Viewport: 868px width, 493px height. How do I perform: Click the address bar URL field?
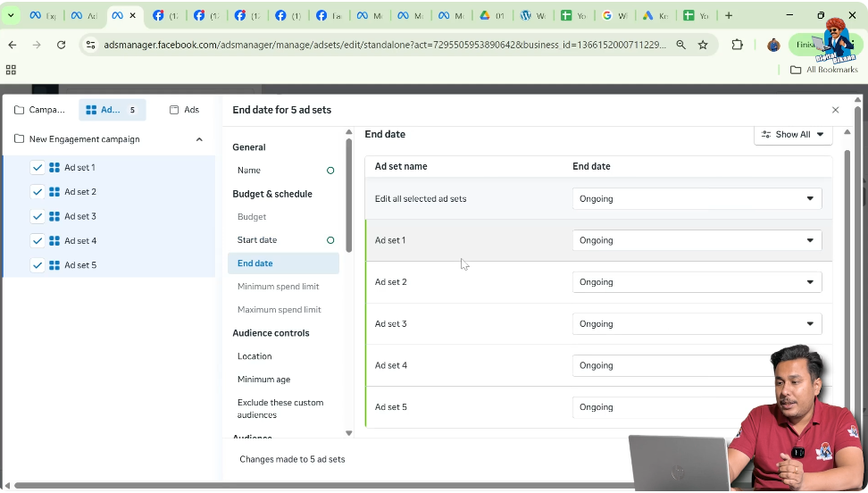tap(385, 45)
